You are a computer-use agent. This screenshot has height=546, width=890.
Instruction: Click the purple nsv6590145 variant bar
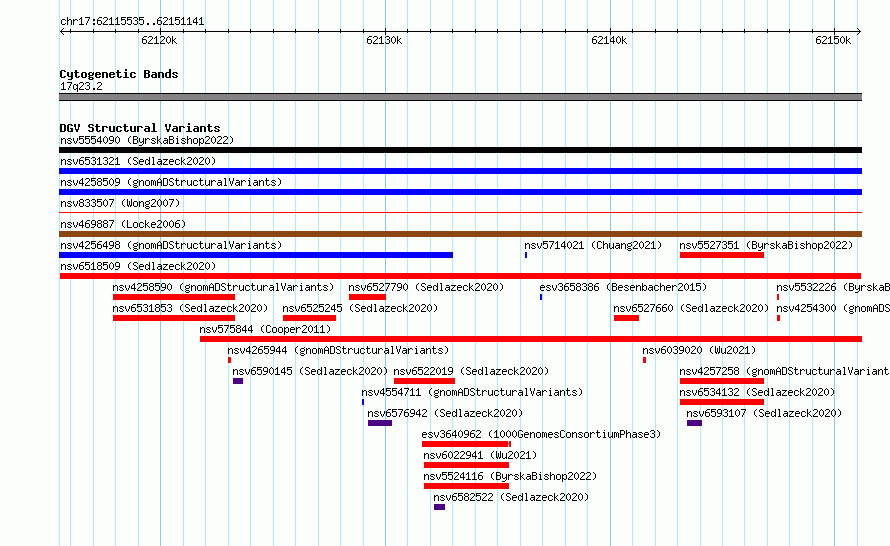click(238, 381)
